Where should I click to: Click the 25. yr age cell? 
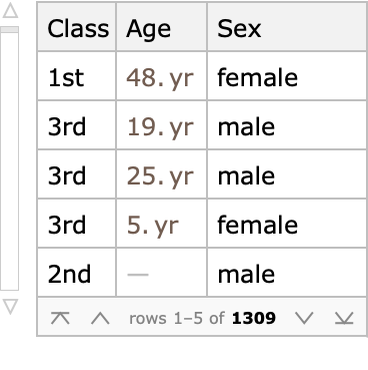162,174
